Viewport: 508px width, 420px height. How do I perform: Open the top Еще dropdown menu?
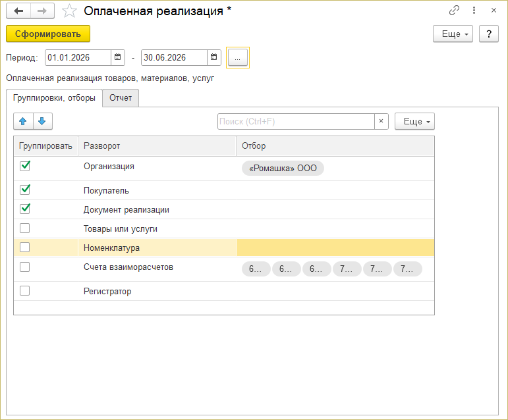coord(453,34)
